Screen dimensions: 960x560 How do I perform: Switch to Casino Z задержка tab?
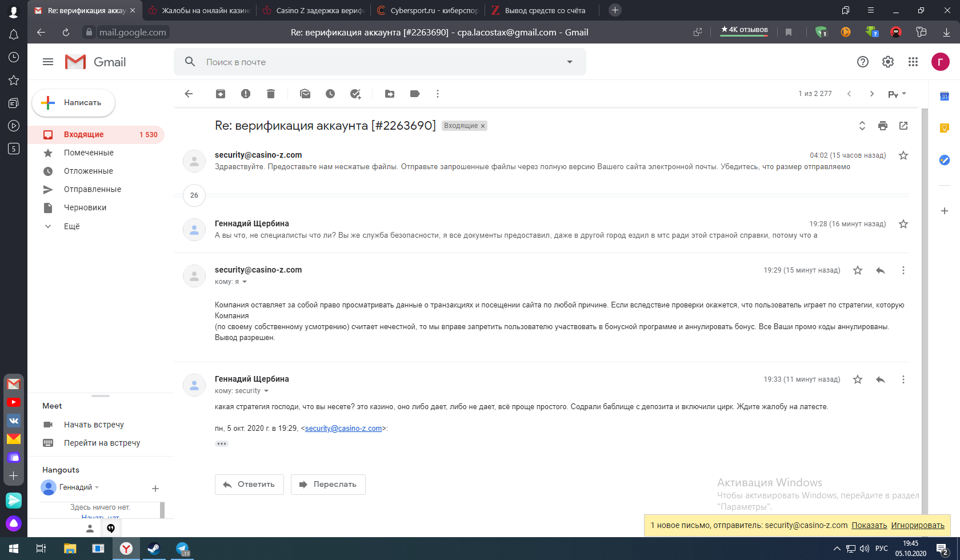313,10
